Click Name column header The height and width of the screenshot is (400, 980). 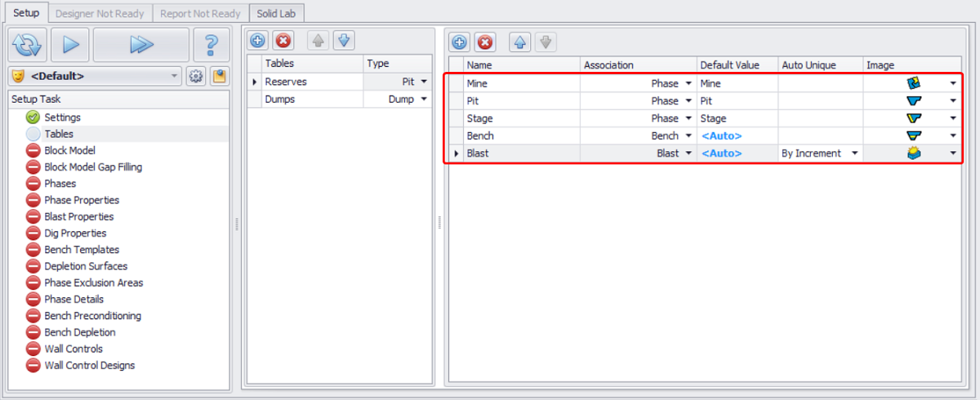pos(522,64)
